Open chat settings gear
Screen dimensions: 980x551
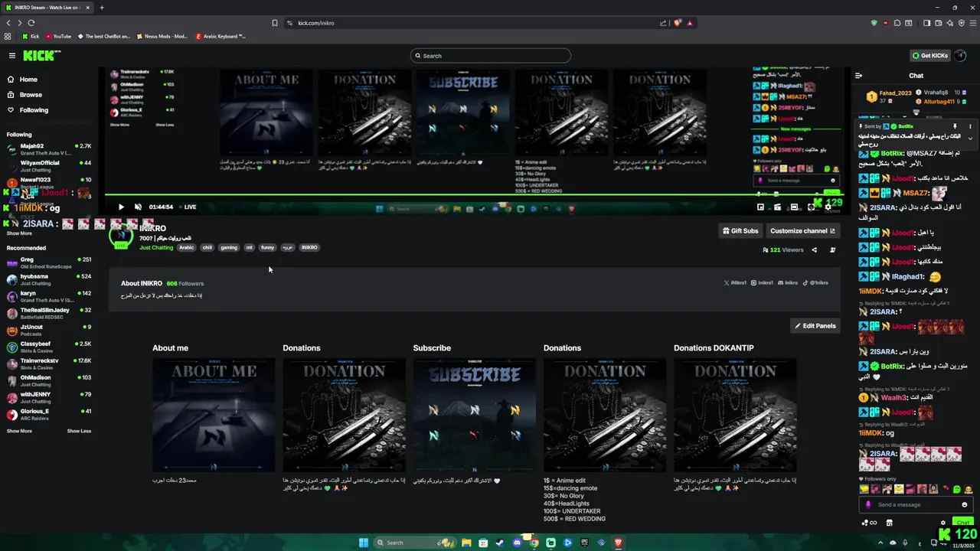[944, 523]
